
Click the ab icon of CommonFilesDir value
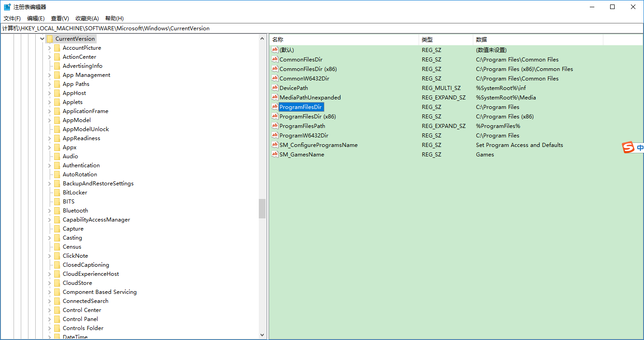point(275,59)
